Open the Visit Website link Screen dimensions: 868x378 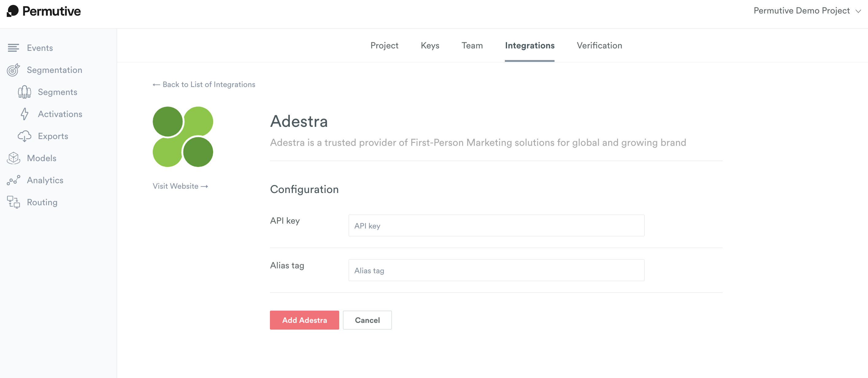(x=180, y=186)
